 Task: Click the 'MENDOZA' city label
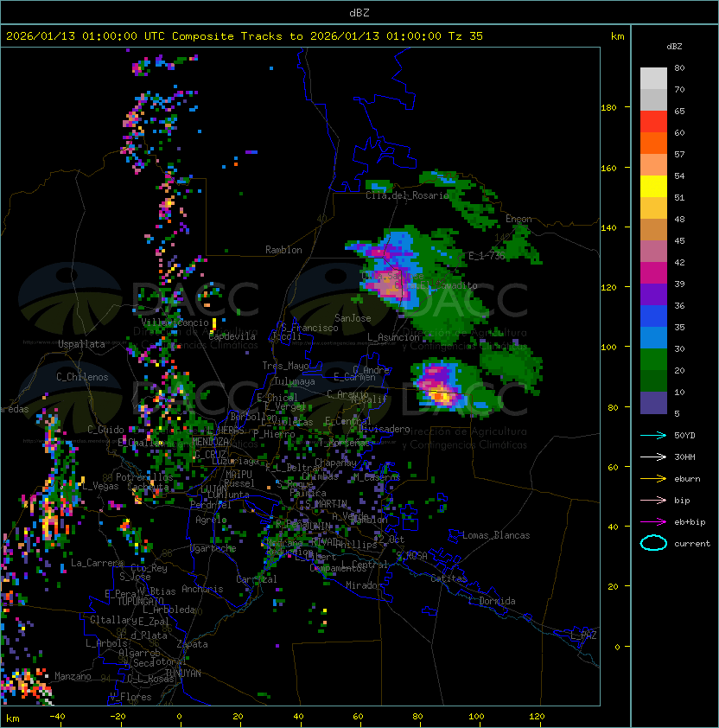click(x=210, y=441)
